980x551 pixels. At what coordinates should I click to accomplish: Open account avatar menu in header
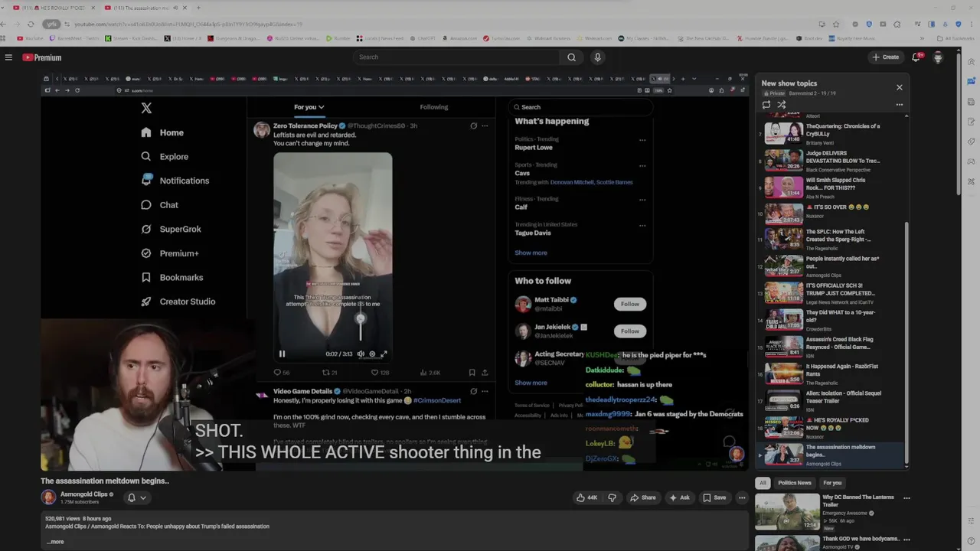coord(938,57)
